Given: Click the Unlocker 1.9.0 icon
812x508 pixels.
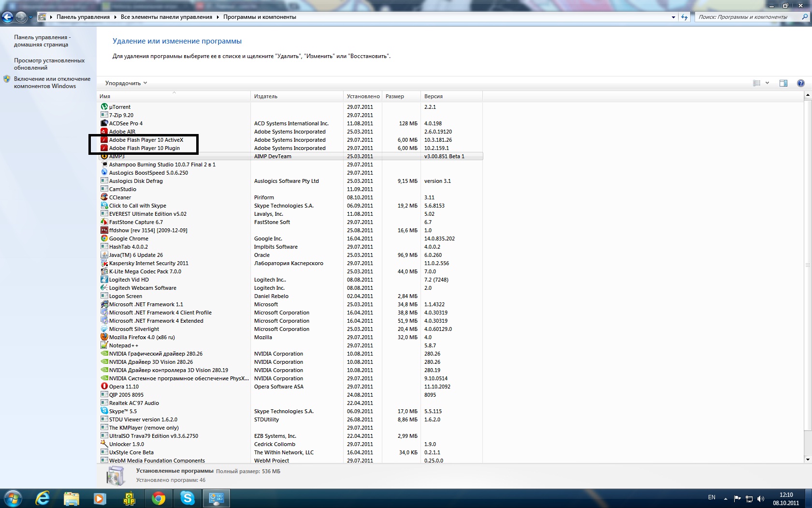Looking at the screenshot, I should (x=104, y=444).
